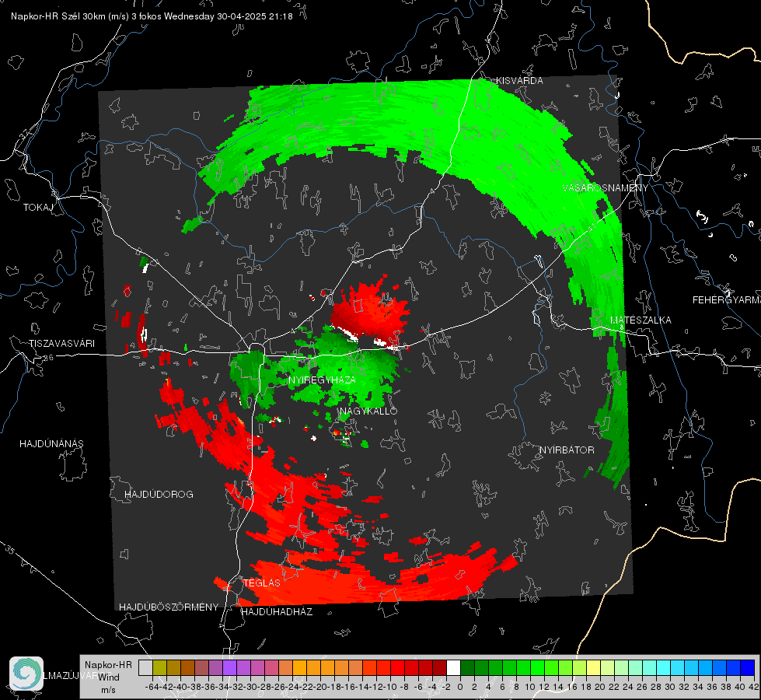Click the HAJDÚNÁNÁS city label

click(51, 444)
